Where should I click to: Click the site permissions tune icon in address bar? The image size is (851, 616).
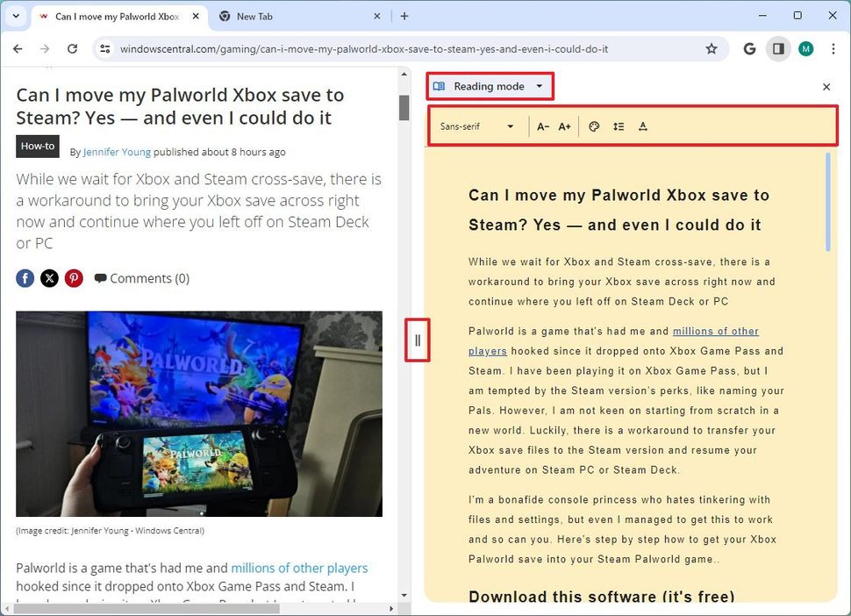point(104,49)
